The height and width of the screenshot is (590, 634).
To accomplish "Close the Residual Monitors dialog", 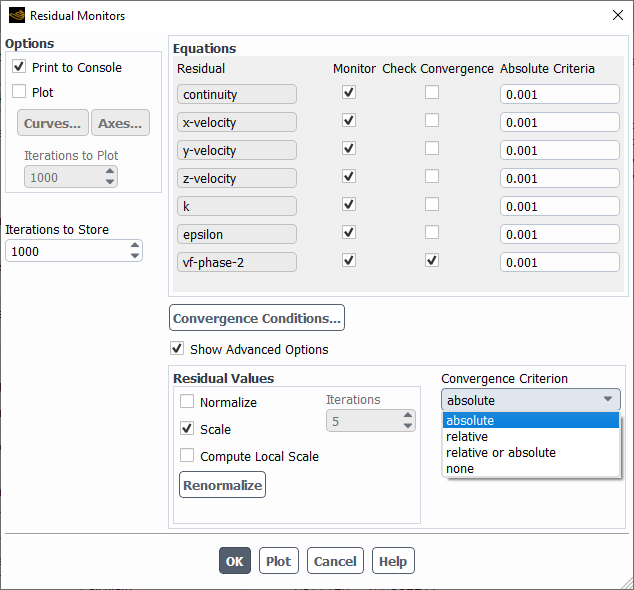I will click(x=616, y=16).
